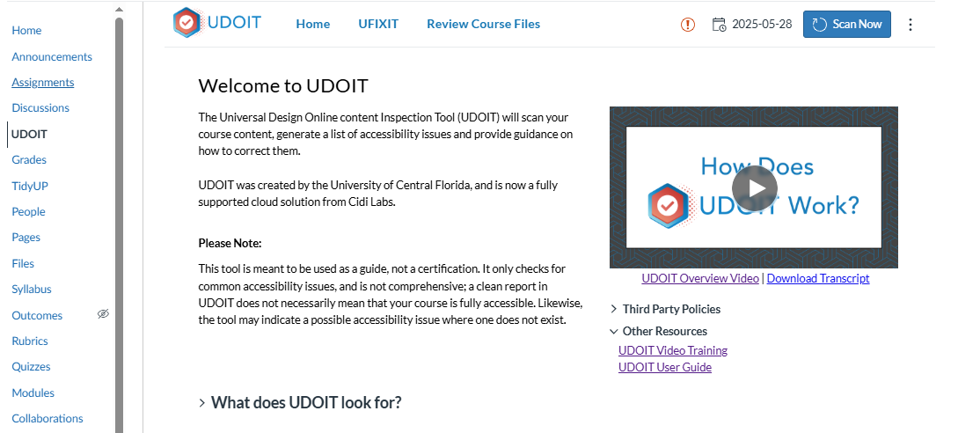This screenshot has width=980, height=433.
Task: Open the UDOIT Overview Video link
Action: (700, 279)
